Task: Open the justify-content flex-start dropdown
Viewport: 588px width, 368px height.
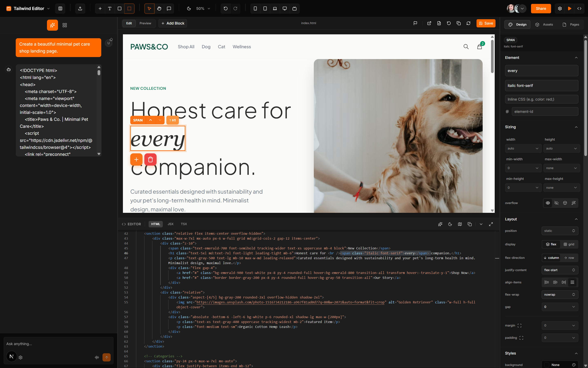Action: (x=560, y=270)
